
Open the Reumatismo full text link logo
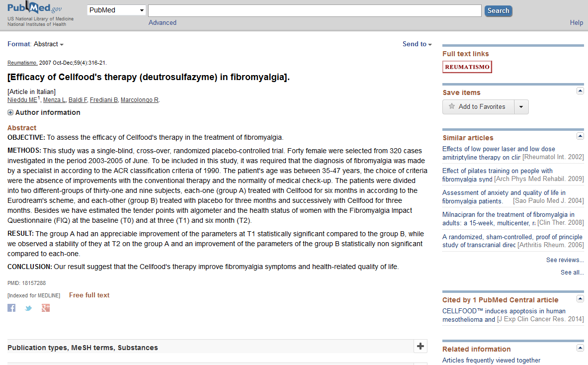(x=467, y=67)
